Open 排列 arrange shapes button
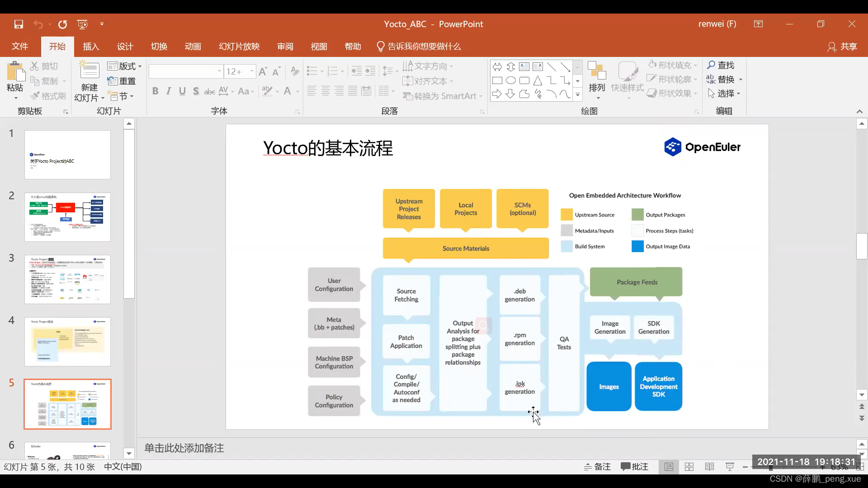The height and width of the screenshot is (488, 868). pos(597,80)
